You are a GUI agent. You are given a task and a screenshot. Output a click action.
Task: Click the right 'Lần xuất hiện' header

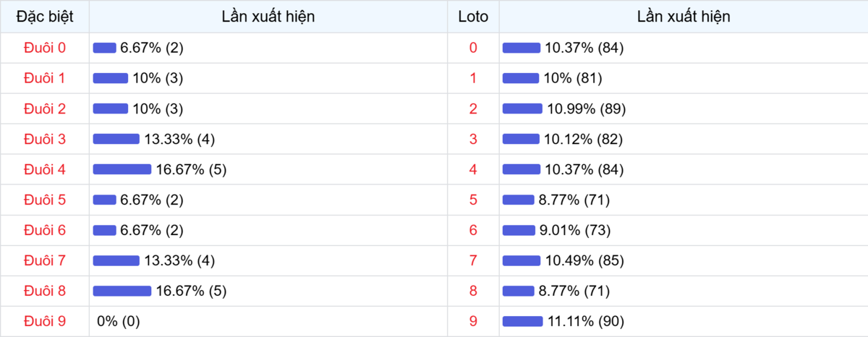(x=684, y=17)
